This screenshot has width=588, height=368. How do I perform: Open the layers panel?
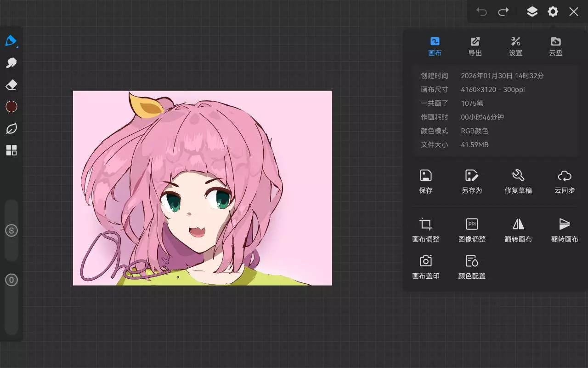(532, 12)
